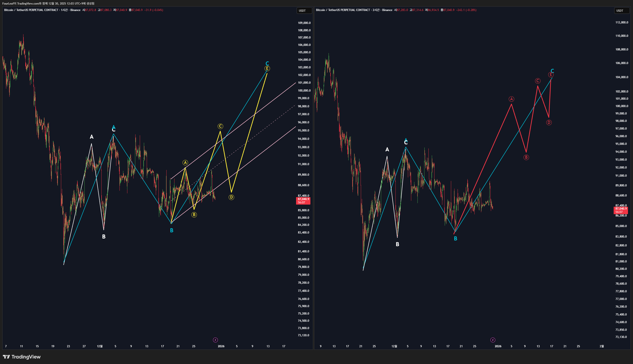
Task: Click 85,000.0 on right chart price axis
Action: tap(621, 226)
